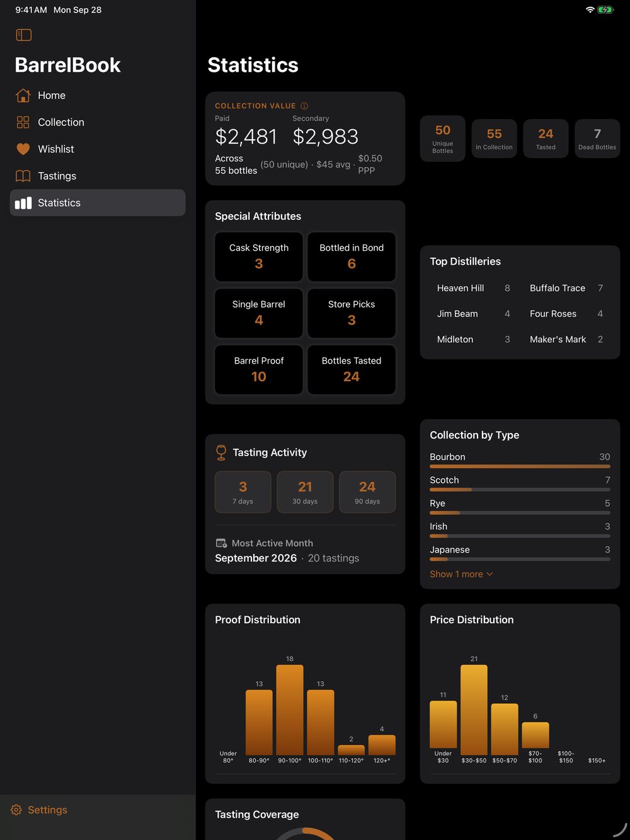Click the Home house icon

pos(23,95)
